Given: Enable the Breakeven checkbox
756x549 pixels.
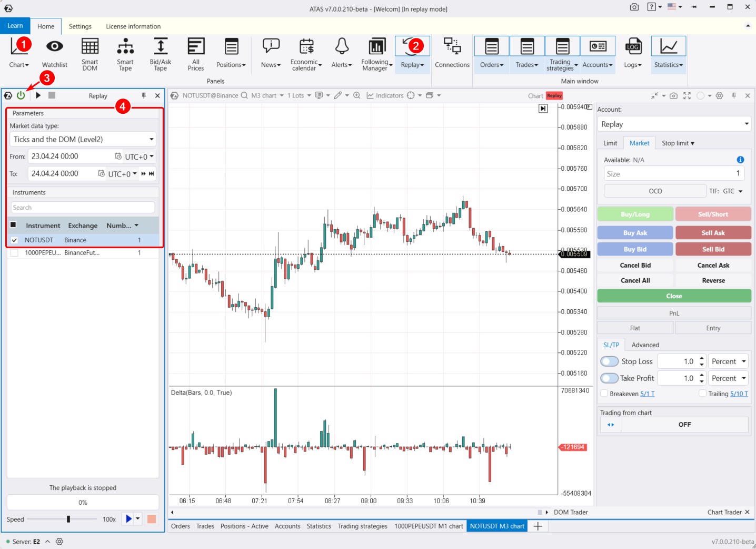Looking at the screenshot, I should pyautogui.click(x=604, y=394).
